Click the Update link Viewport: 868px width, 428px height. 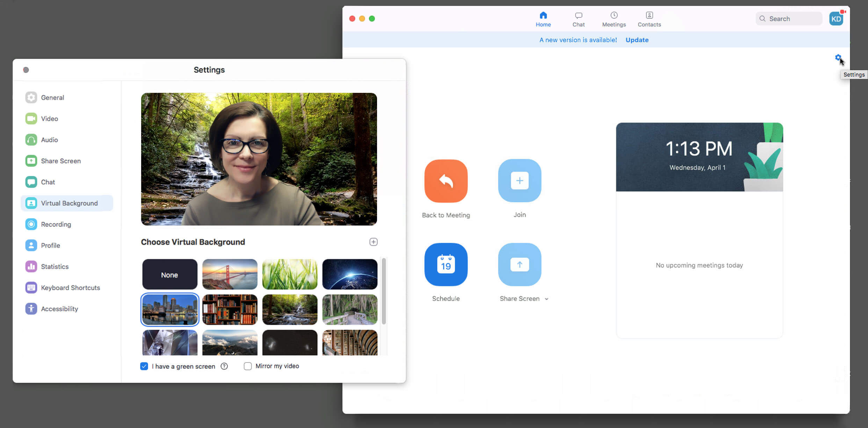(x=637, y=40)
